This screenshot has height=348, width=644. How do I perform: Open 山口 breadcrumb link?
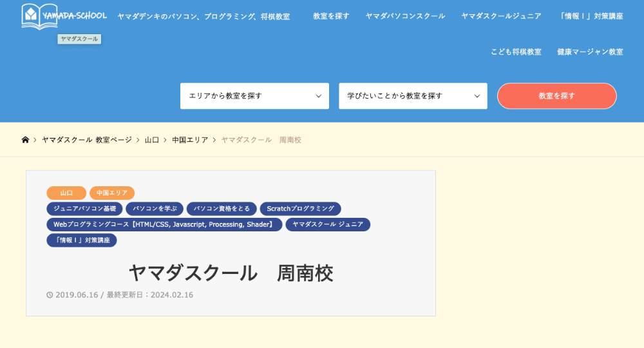151,140
